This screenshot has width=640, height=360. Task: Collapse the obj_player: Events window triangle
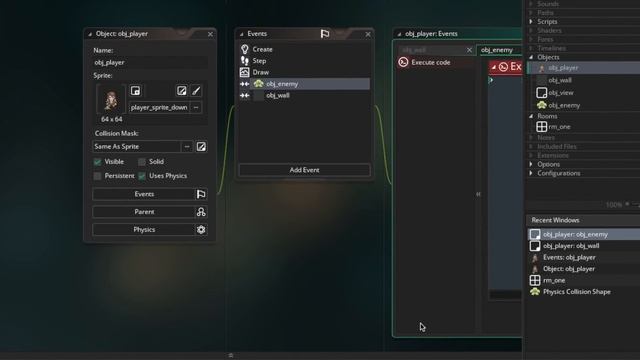pyautogui.click(x=399, y=34)
